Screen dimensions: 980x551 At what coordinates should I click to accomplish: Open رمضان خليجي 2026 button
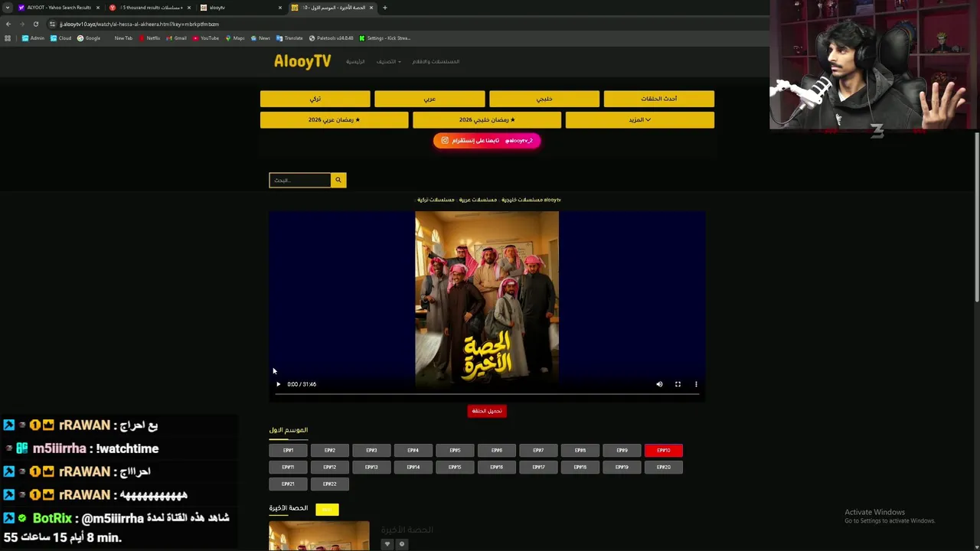pyautogui.click(x=487, y=119)
